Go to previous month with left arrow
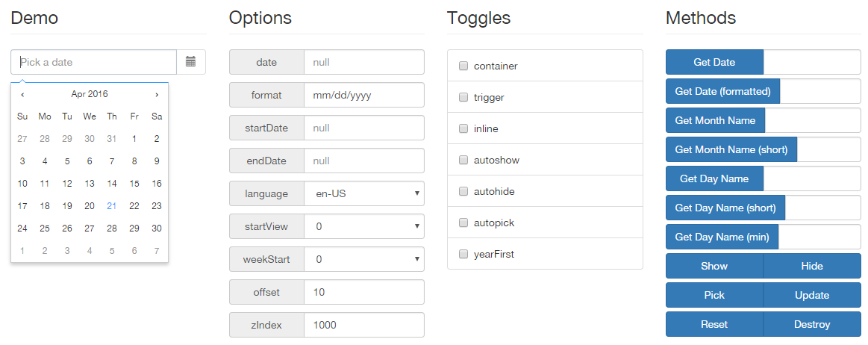Screen dimensions: 868x345 (22, 94)
